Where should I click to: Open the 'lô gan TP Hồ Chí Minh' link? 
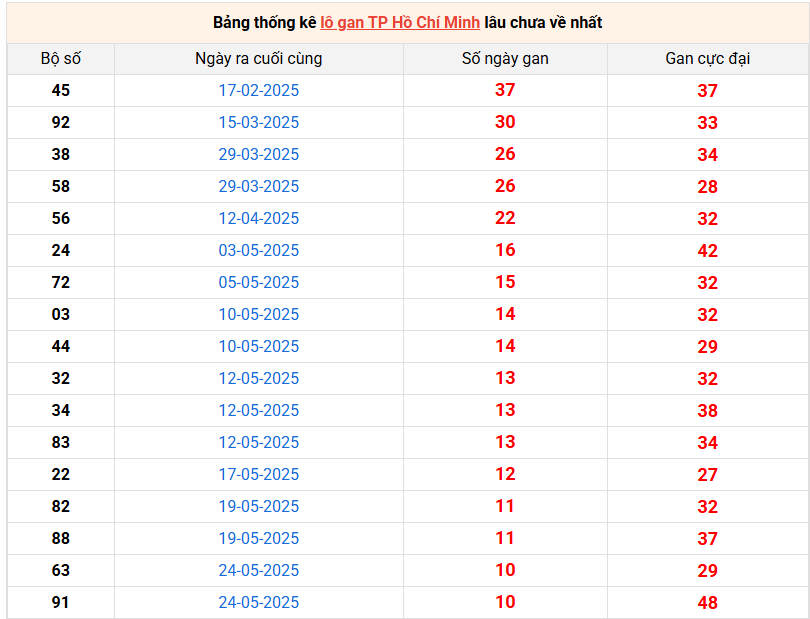(400, 22)
